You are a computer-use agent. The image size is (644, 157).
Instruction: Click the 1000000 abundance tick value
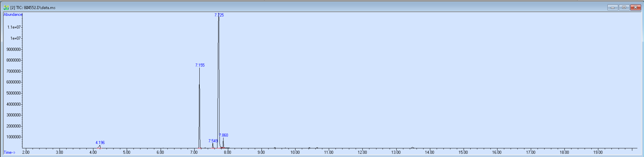pos(13,137)
